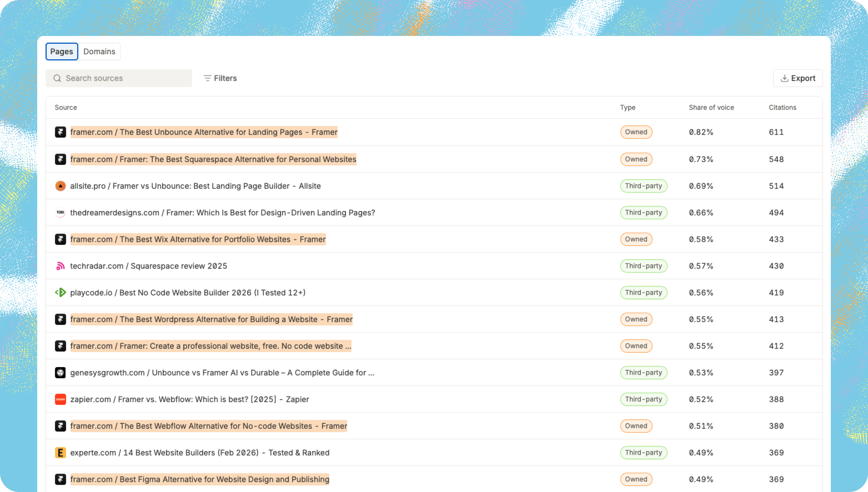Open the Filters menu
The image size is (868, 492).
[x=220, y=79]
